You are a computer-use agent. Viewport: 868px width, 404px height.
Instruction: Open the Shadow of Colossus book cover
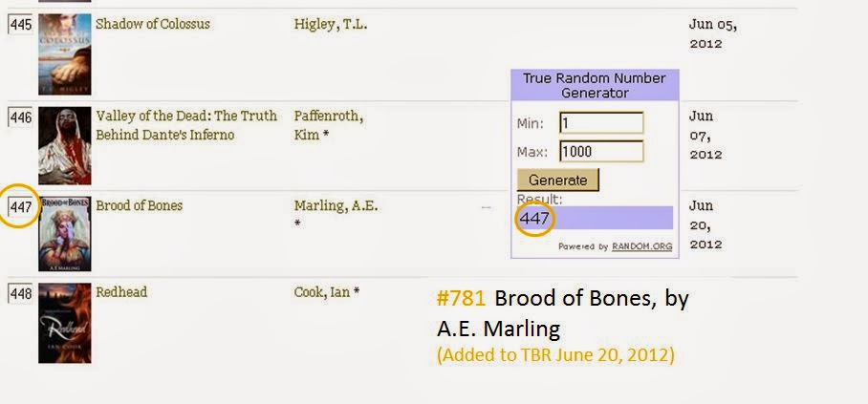point(65,54)
